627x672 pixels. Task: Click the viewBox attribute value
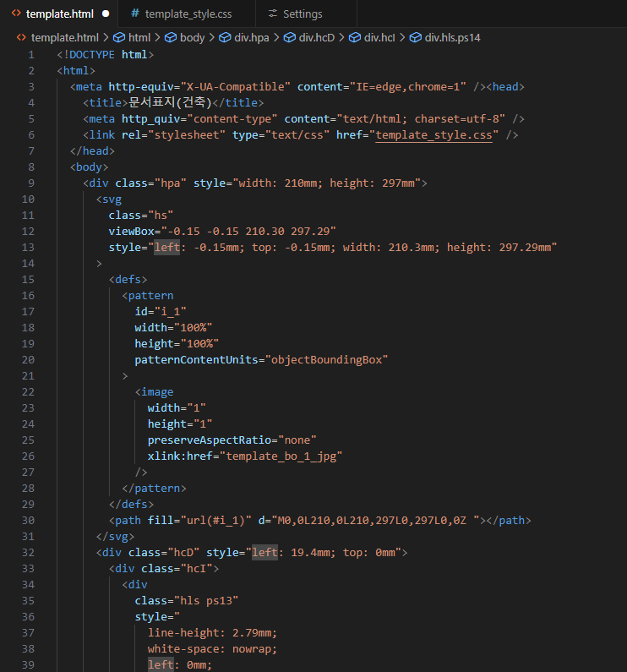(248, 232)
